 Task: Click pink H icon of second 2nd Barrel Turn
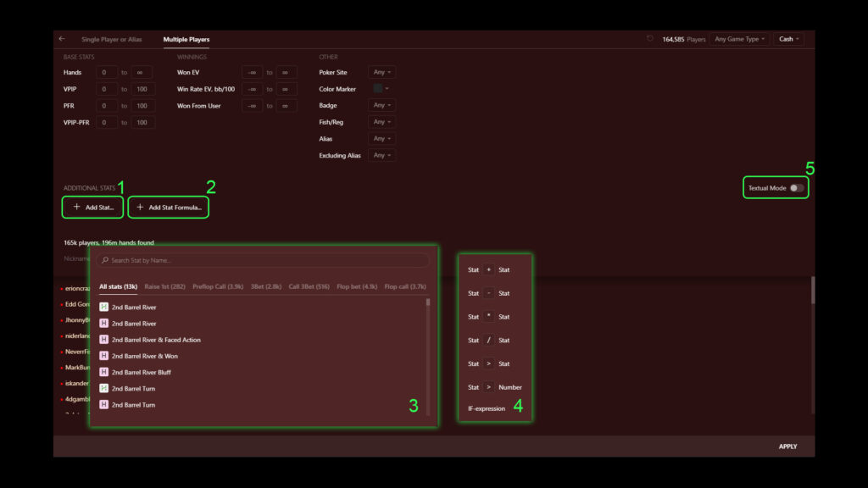coord(103,404)
